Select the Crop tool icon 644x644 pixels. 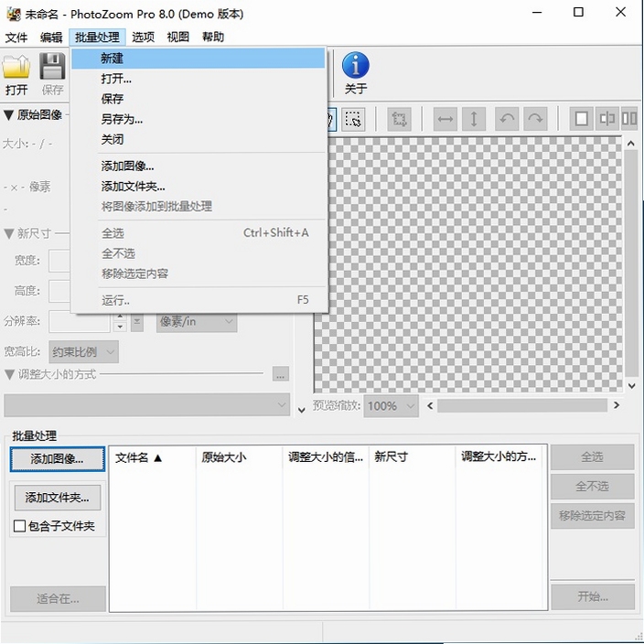click(399, 120)
